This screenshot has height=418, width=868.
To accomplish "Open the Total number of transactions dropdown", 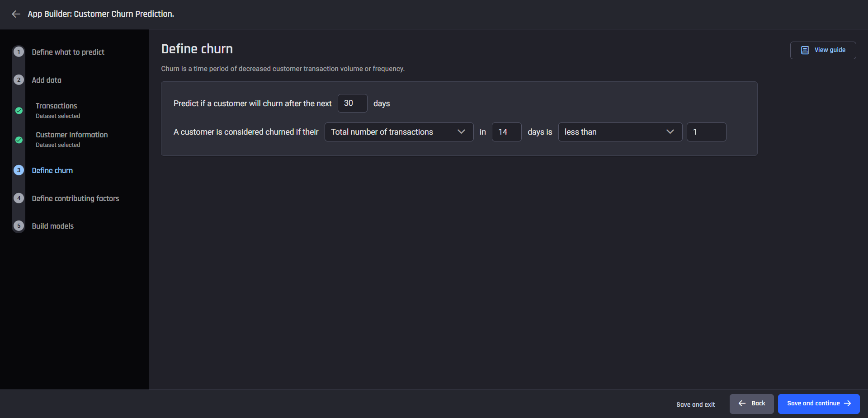I will click(x=399, y=132).
